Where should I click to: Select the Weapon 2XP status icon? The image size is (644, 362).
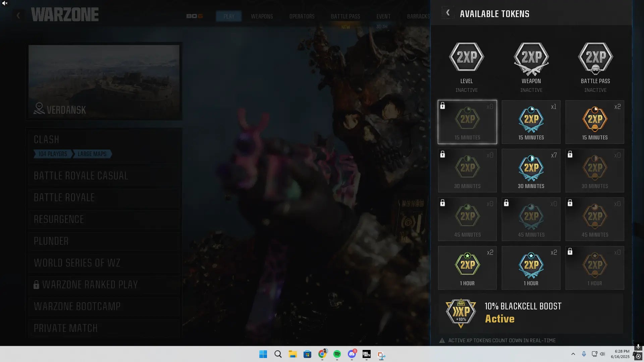point(531,59)
